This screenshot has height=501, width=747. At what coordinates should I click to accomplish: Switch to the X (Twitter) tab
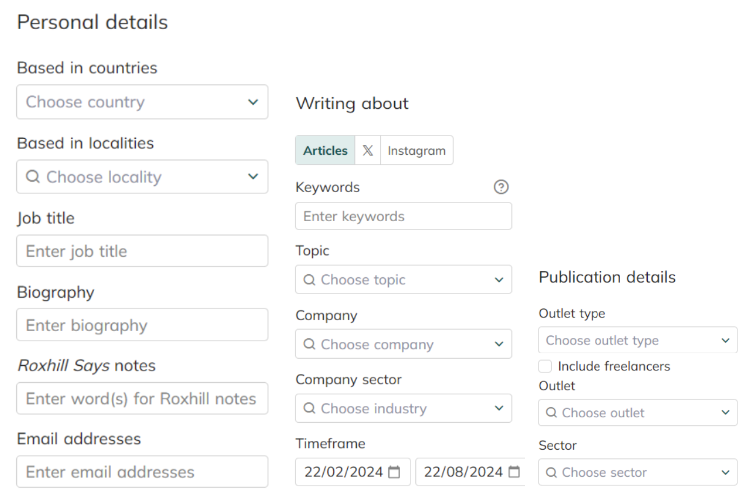[368, 151]
